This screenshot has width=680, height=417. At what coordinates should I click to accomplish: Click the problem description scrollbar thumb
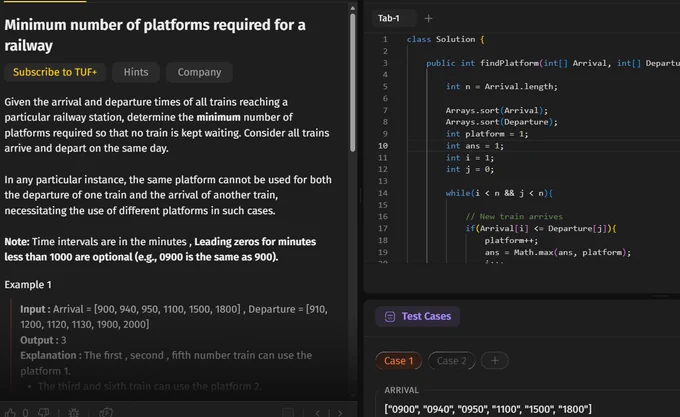coord(353,82)
